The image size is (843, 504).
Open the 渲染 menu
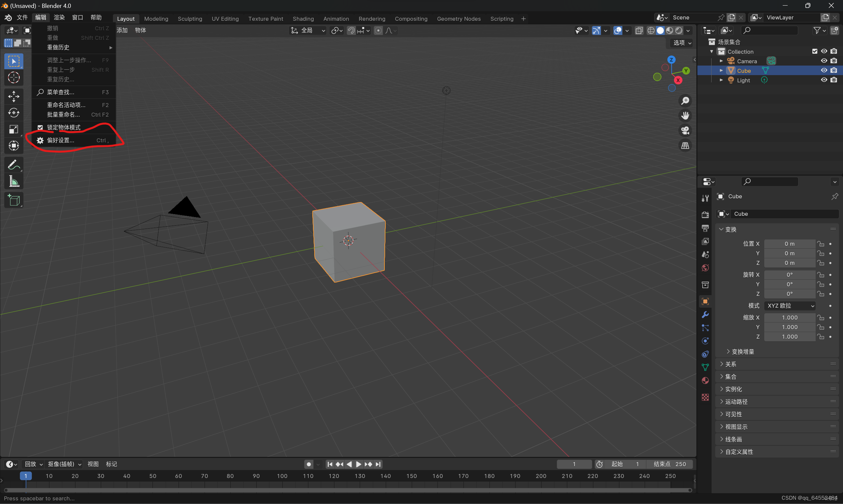[58, 17]
